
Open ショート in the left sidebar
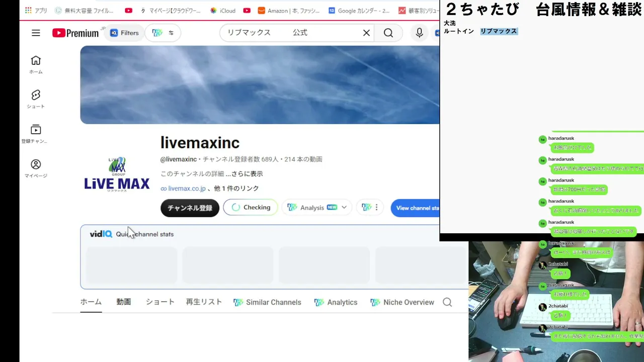click(x=36, y=99)
